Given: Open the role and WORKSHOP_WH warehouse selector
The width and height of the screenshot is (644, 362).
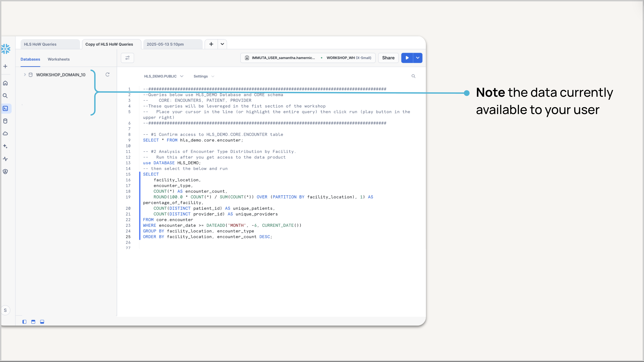Looking at the screenshot, I should [x=308, y=58].
